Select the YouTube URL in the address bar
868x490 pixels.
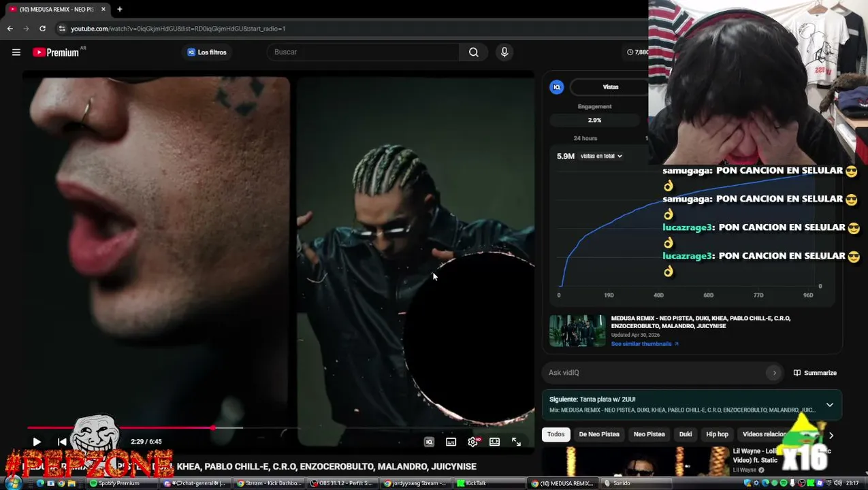[178, 29]
